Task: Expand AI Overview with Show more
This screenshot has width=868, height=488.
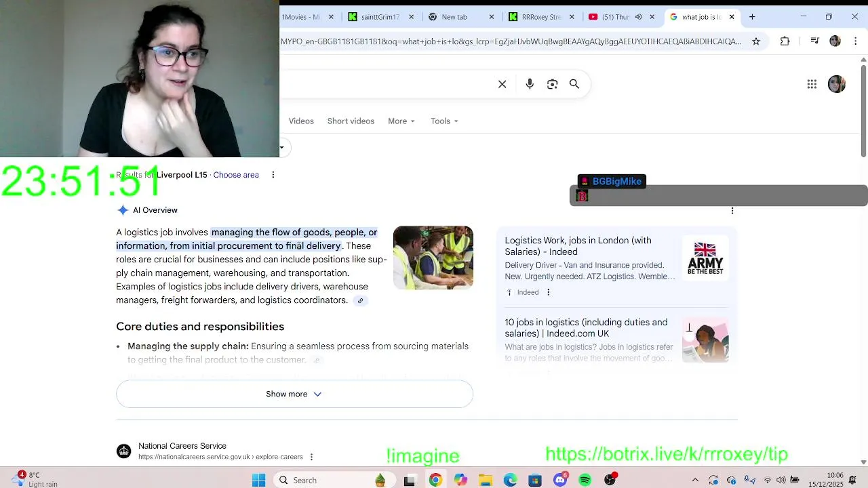Action: click(x=294, y=394)
